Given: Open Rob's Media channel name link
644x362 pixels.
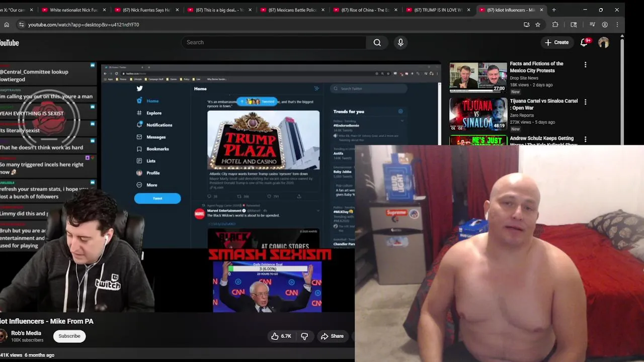Looking at the screenshot, I should coord(26,333).
